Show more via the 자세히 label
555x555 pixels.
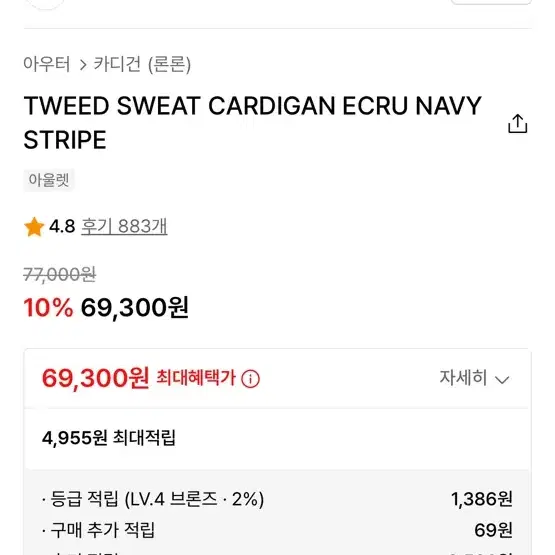click(x=463, y=377)
